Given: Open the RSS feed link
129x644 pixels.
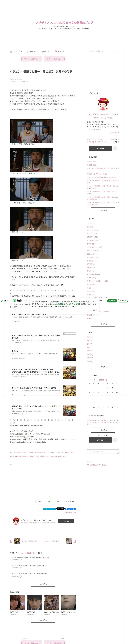Looking at the screenshot, I should coord(89,462).
